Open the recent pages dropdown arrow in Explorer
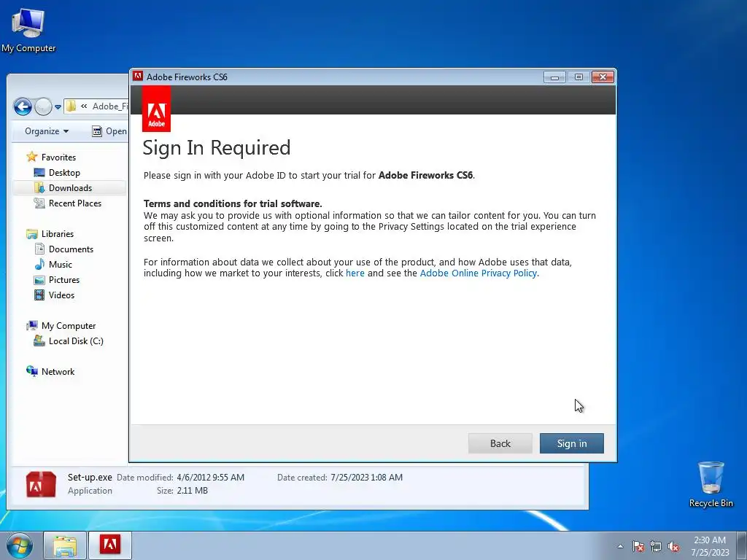 58,106
